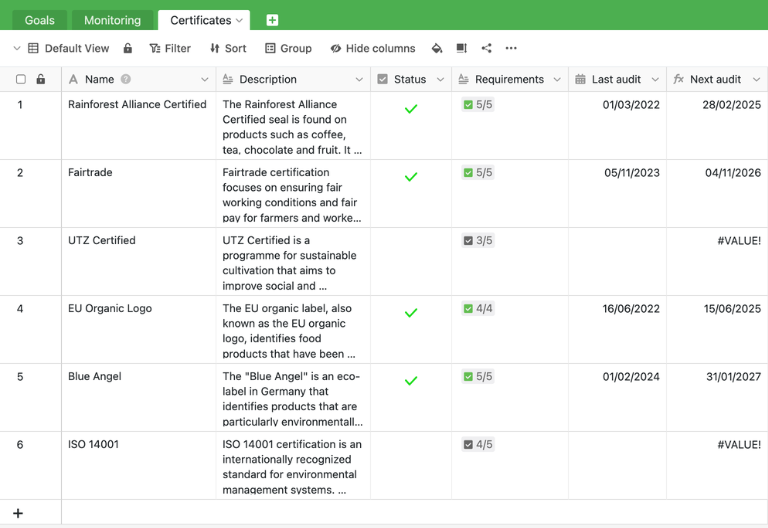Click the formula fx icon of Next audit
Screen dimensions: 768x528
[x=678, y=79]
